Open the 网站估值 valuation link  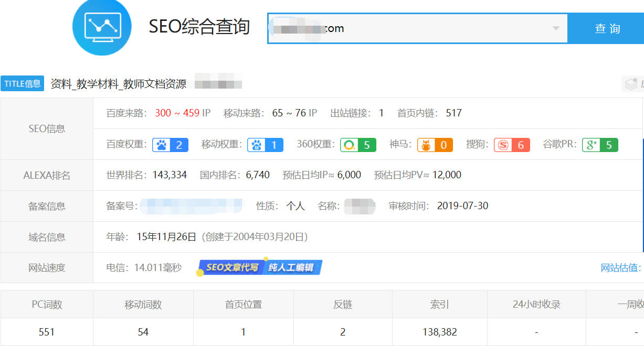tap(618, 267)
